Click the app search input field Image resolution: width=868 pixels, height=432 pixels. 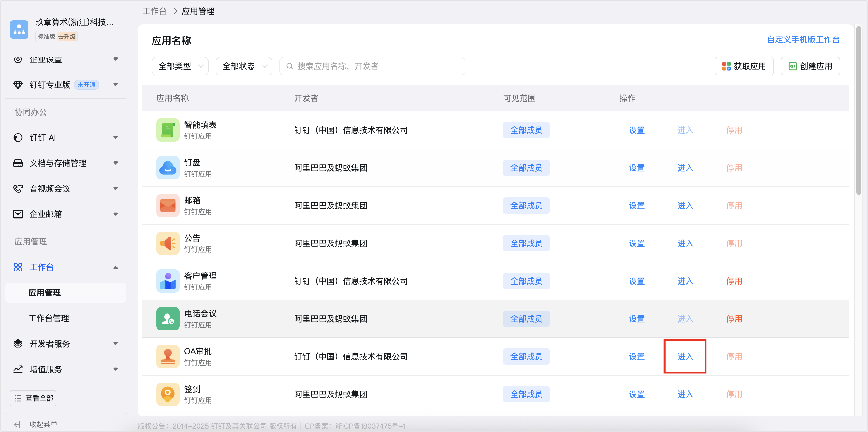tap(372, 66)
